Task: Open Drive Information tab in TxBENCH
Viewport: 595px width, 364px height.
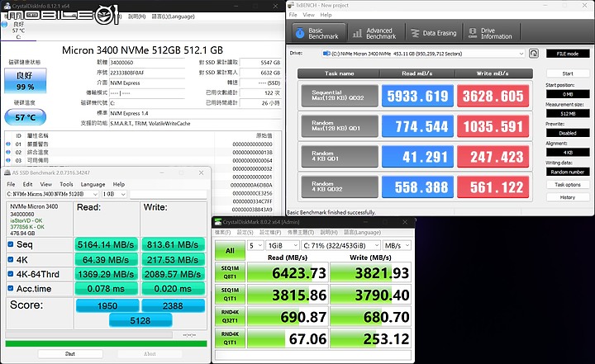Action: click(491, 33)
